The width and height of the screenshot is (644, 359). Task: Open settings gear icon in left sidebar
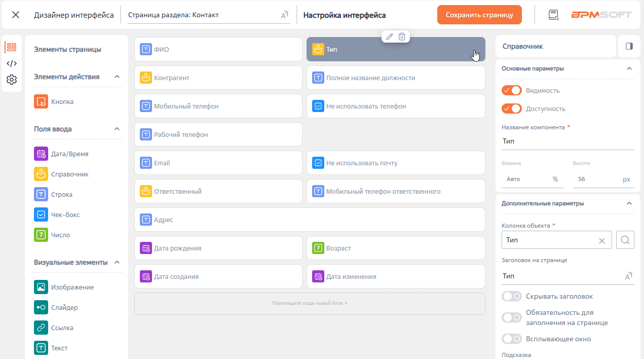tap(12, 80)
